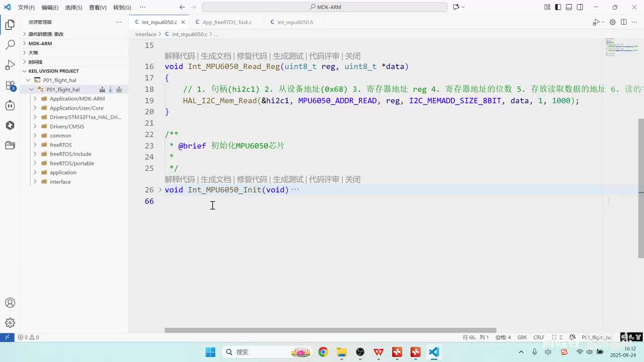The image size is (644, 362).
Task: Open the Accounts icon in activity bar
Action: (10, 303)
